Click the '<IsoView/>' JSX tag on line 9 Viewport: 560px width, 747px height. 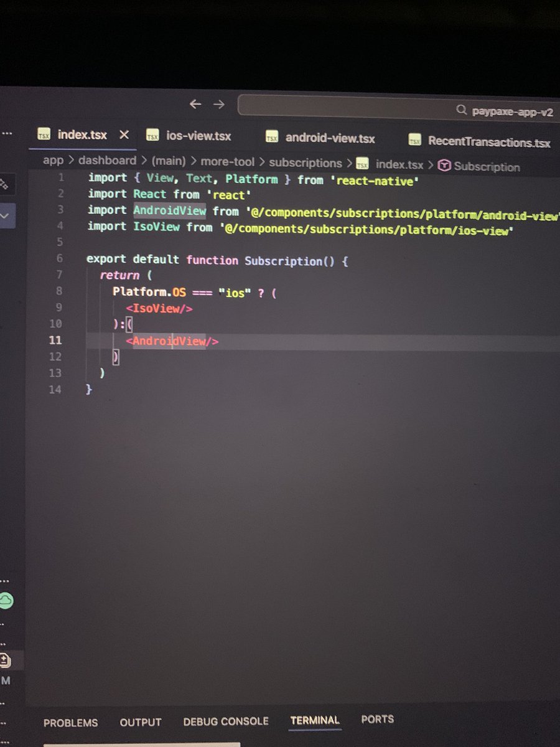pyautogui.click(x=159, y=308)
